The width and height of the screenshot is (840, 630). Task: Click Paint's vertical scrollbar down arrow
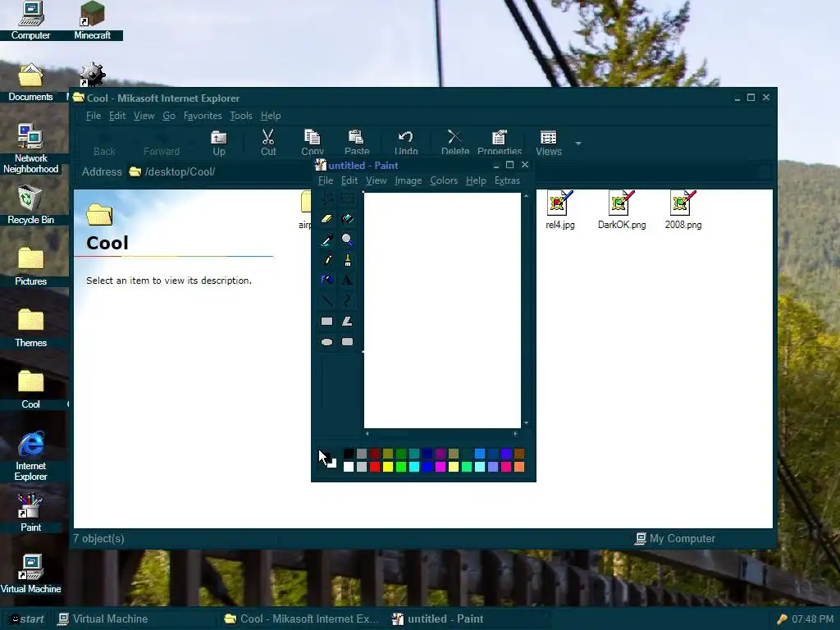[x=526, y=422]
